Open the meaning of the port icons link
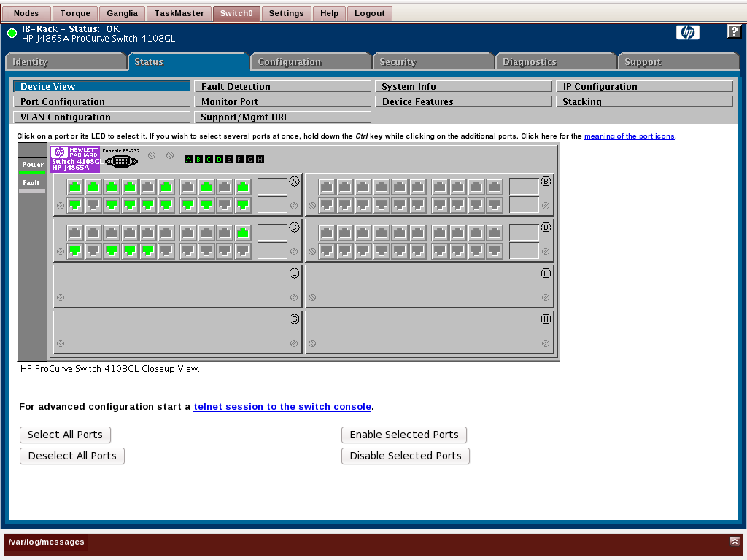The width and height of the screenshot is (747, 560). (630, 136)
